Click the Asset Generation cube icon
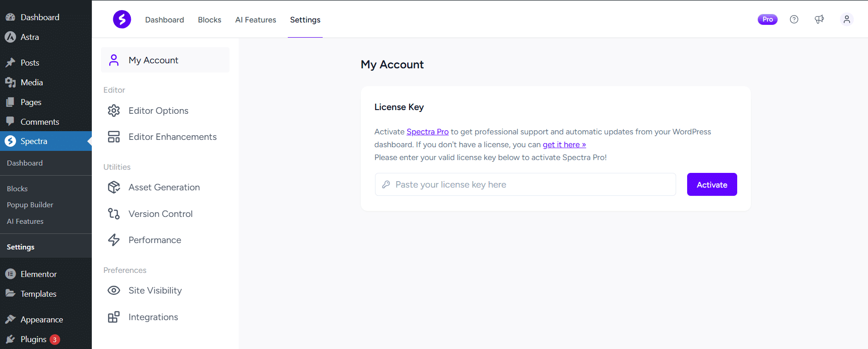This screenshot has width=868, height=349. click(114, 187)
